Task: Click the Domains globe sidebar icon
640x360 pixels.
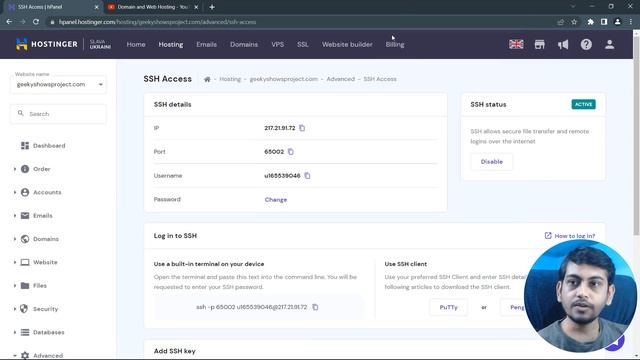Action: coord(25,239)
